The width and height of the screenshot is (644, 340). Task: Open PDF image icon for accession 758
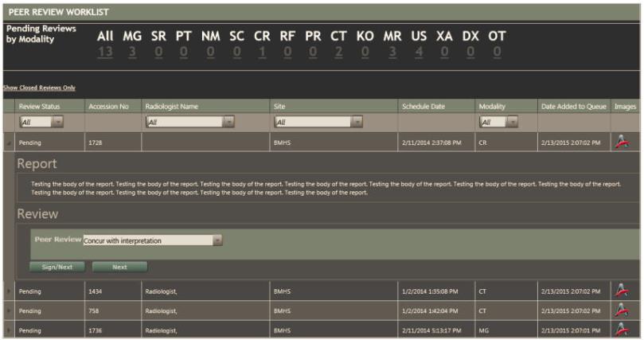[x=623, y=311]
